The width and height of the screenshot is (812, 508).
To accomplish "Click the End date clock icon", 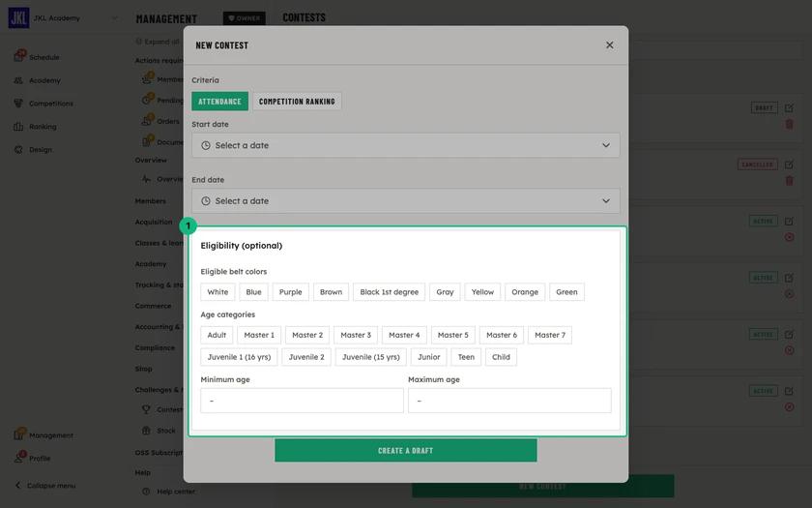I will pyautogui.click(x=206, y=200).
